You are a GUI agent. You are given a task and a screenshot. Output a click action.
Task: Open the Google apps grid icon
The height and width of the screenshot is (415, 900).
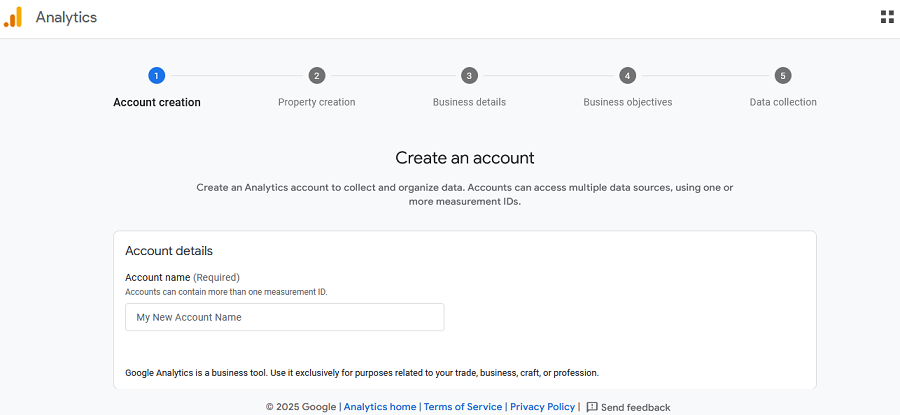point(887,17)
